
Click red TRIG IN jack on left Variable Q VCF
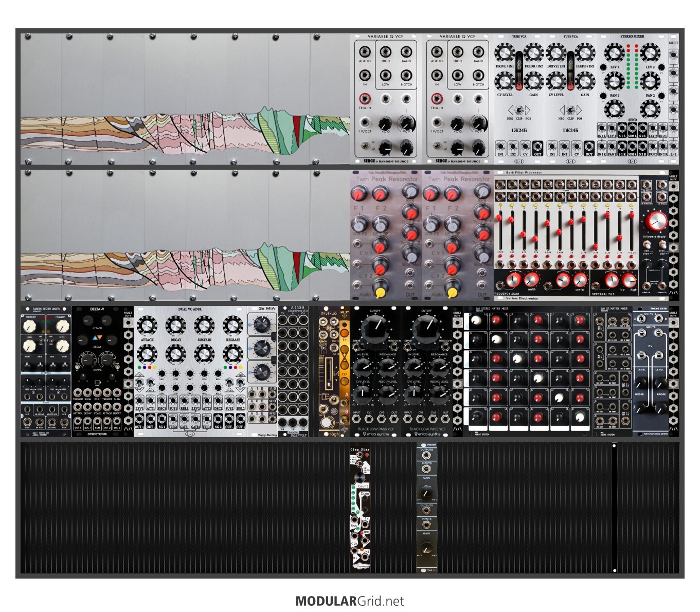(x=365, y=98)
